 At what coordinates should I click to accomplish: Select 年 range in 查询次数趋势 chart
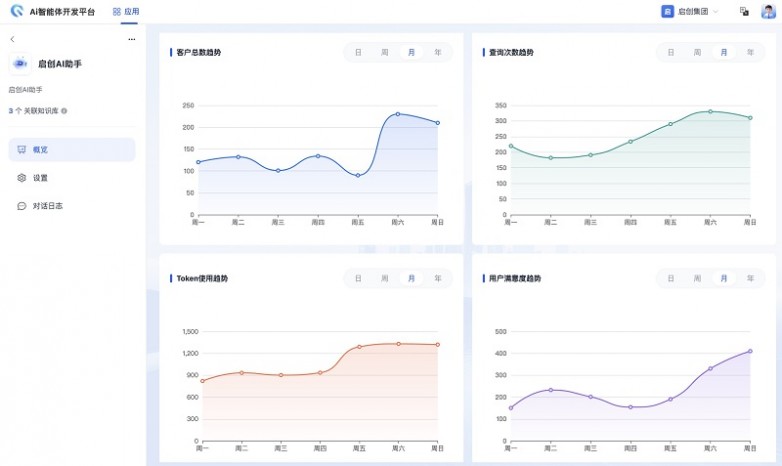point(750,52)
